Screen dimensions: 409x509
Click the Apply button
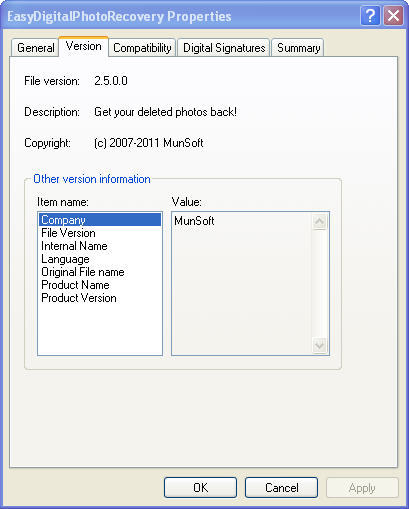click(362, 488)
